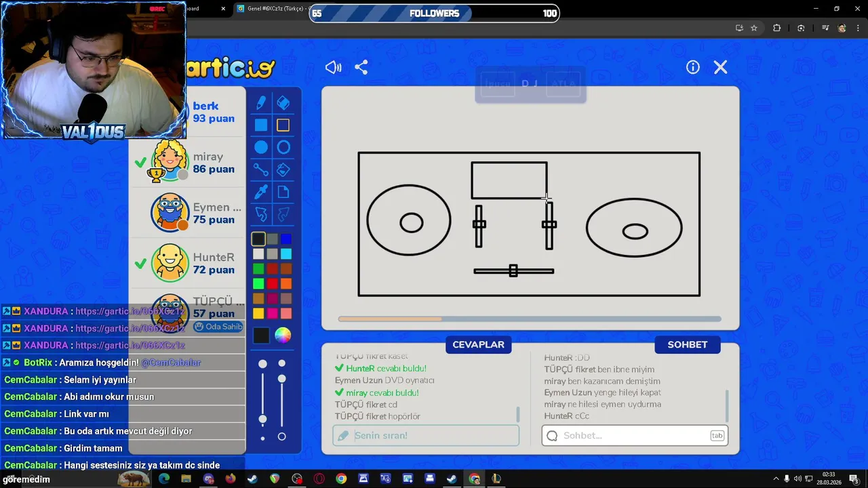The height and width of the screenshot is (488, 868).
Task: Clear canvas with the blank page icon
Action: click(283, 192)
